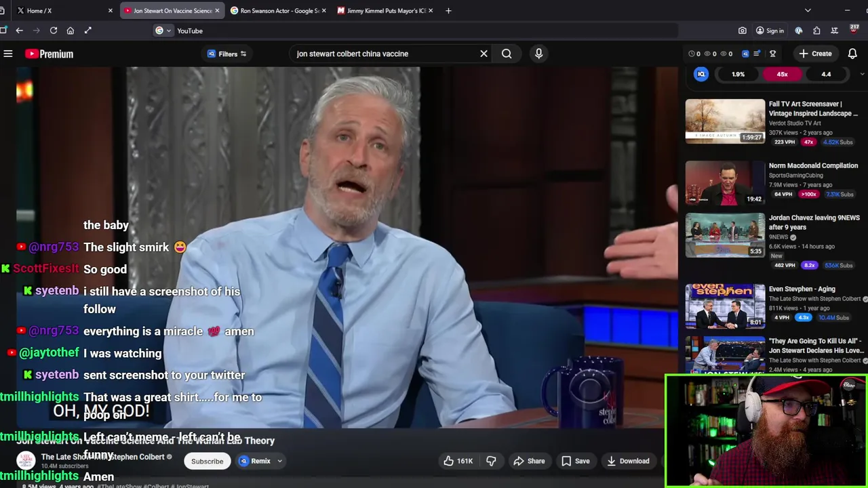Screen dimensions: 868x488
Task: Open the Fall TV Art Screensaver title link
Action: (813, 108)
